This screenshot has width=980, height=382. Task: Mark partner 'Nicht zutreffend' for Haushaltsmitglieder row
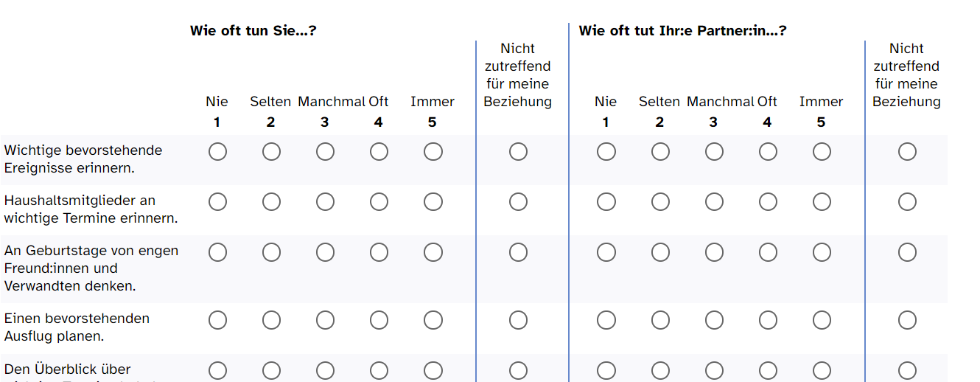(x=907, y=202)
